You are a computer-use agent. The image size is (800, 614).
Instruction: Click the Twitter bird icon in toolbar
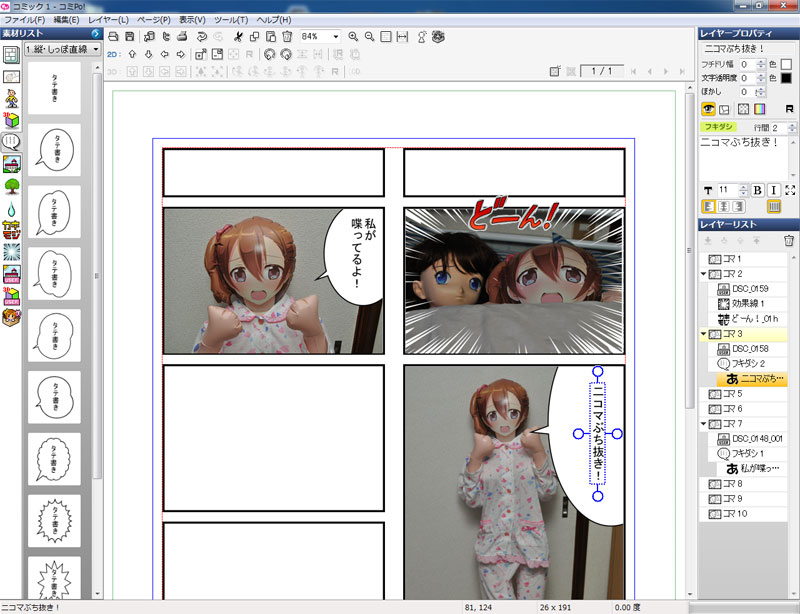(166, 37)
